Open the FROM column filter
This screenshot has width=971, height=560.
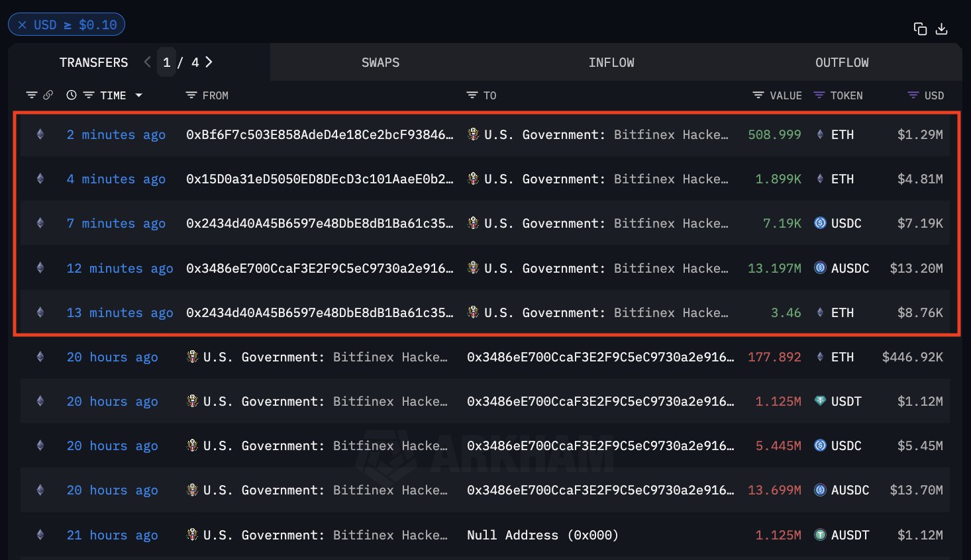(x=191, y=95)
